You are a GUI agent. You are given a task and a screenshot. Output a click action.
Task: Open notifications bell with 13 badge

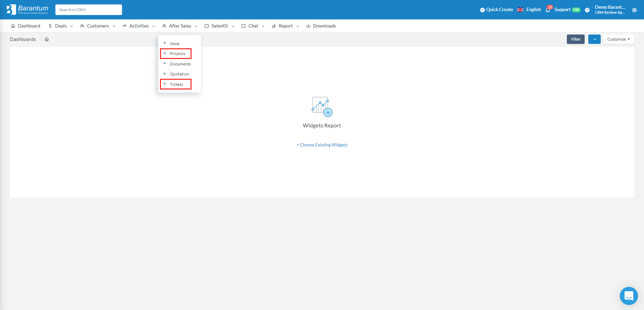point(548,9)
